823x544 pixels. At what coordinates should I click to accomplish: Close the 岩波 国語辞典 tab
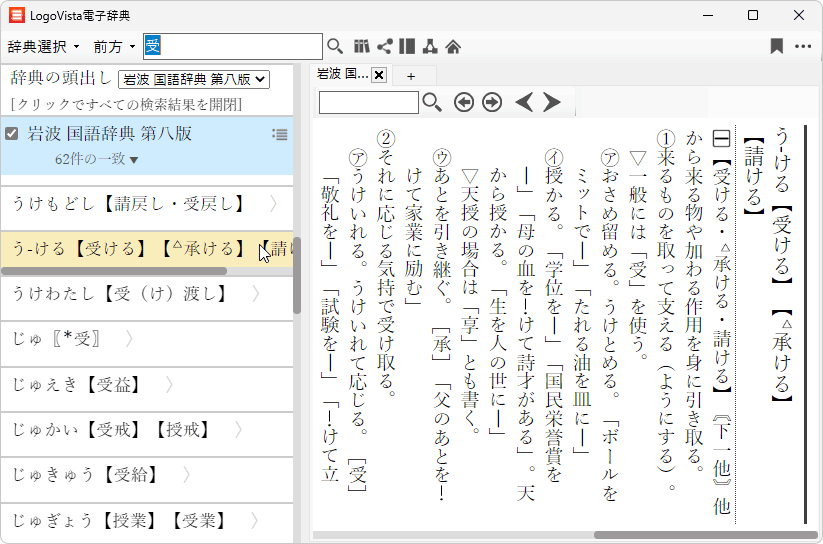tap(379, 75)
